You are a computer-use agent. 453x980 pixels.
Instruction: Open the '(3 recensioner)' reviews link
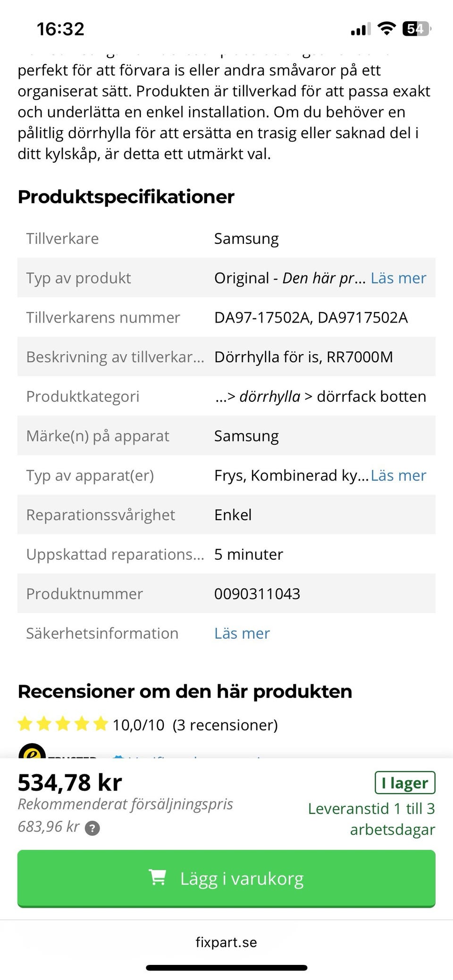pyautogui.click(x=225, y=725)
